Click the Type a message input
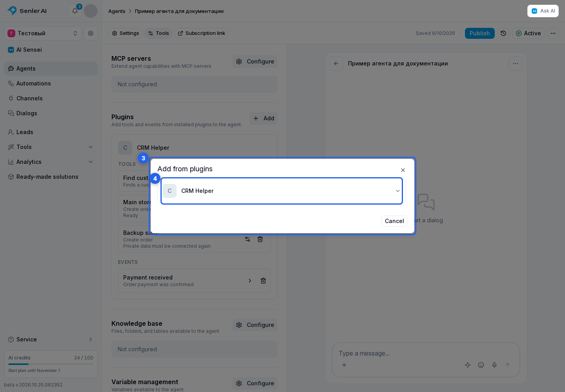Image resolution: width=565 pixels, height=392 pixels. 426,354
